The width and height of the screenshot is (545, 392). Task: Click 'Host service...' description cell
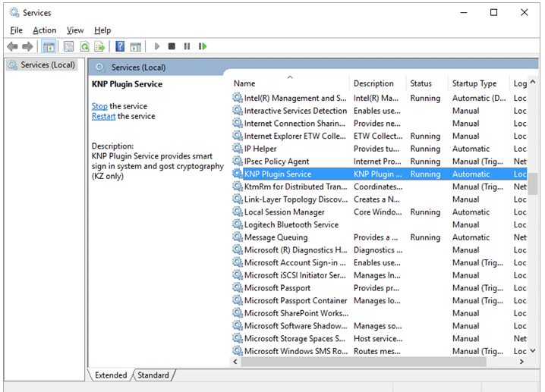coord(378,338)
